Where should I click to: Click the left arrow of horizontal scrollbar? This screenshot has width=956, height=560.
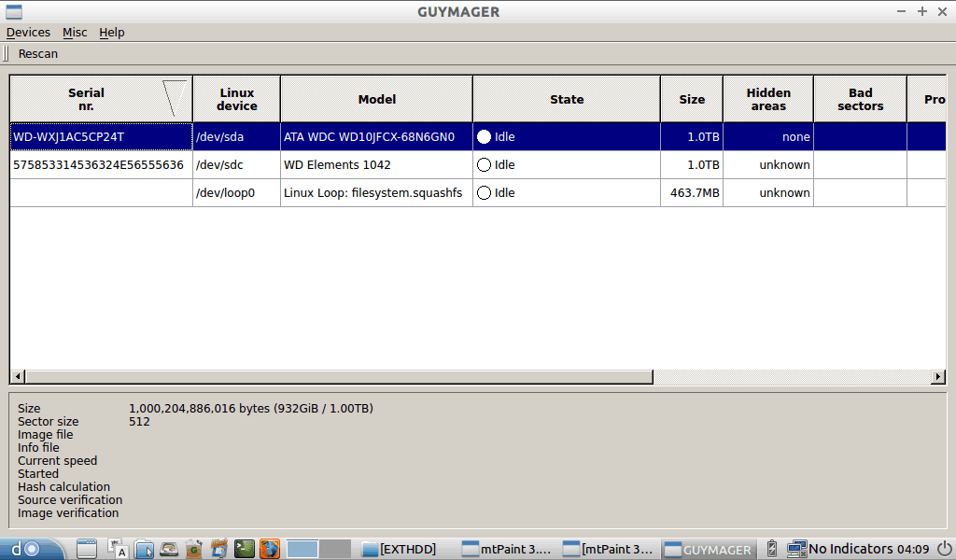pyautogui.click(x=18, y=376)
